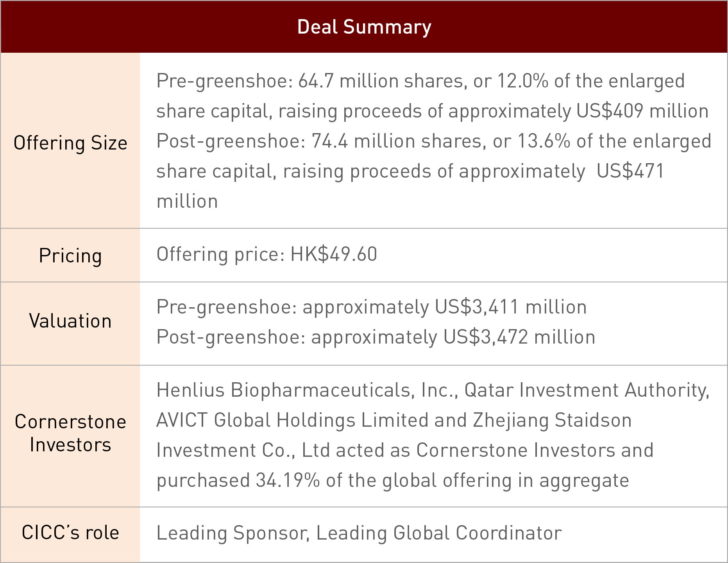Select the Offering Size row label

(x=70, y=143)
